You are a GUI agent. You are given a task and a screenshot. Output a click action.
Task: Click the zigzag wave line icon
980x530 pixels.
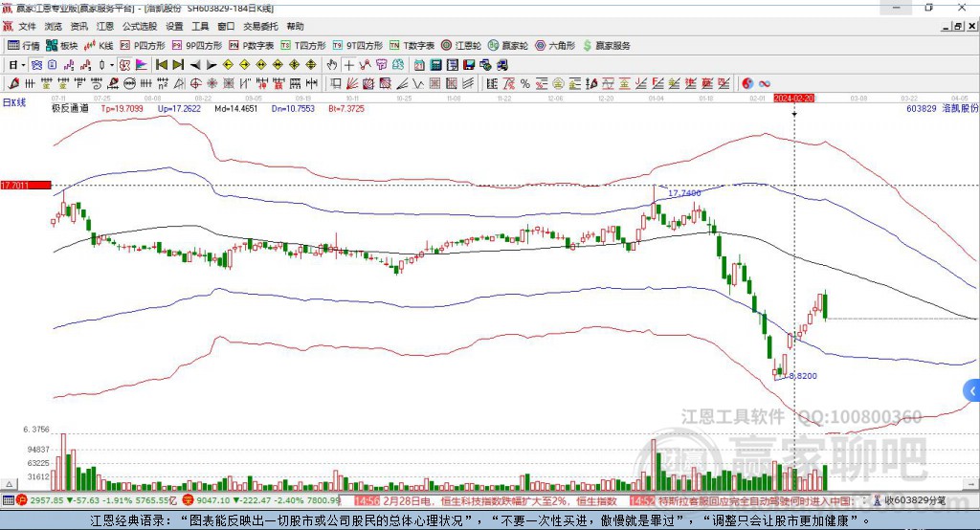pos(418,83)
